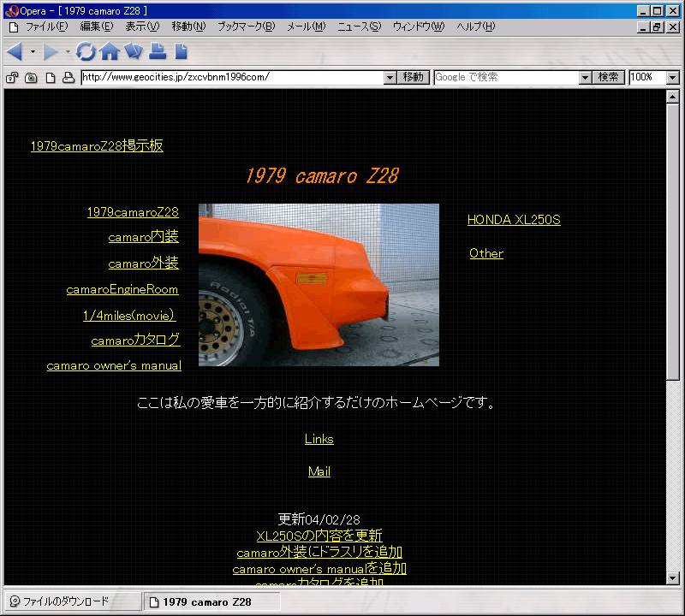Open the 編集(E) menu
The height and width of the screenshot is (616, 685).
click(x=97, y=27)
